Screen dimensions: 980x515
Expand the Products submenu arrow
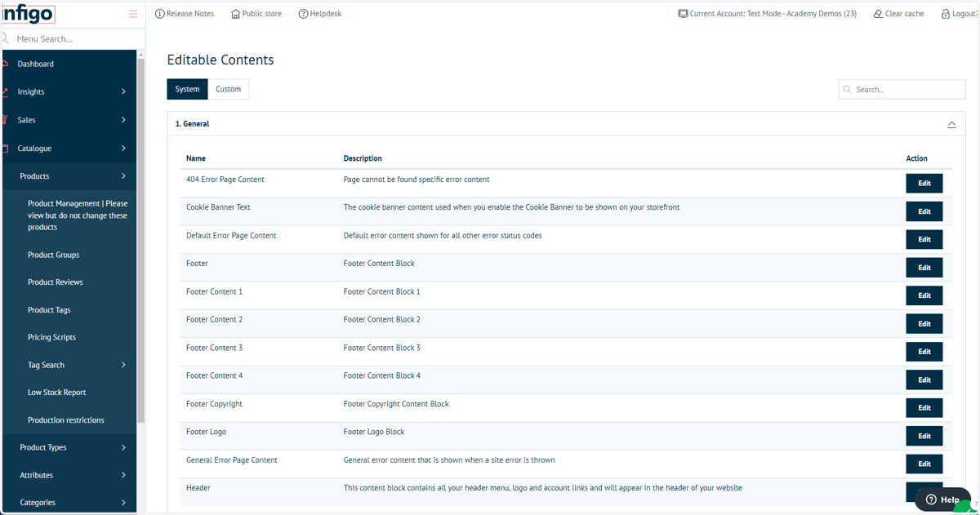123,176
